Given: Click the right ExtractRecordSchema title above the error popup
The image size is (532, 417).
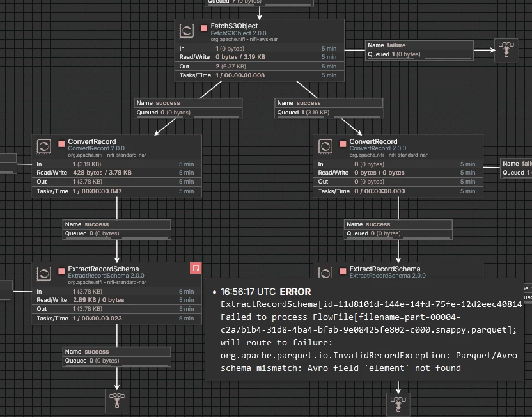Looking at the screenshot, I should pos(385,269).
